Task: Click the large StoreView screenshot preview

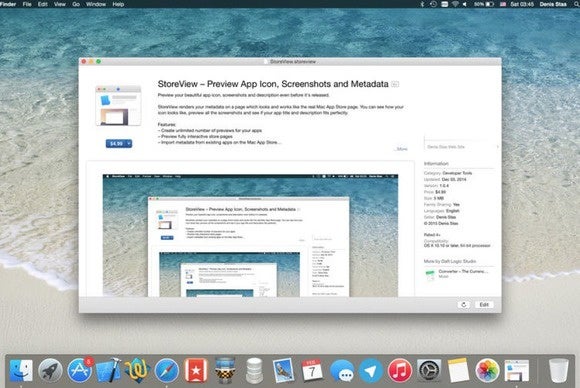Action: click(250, 235)
